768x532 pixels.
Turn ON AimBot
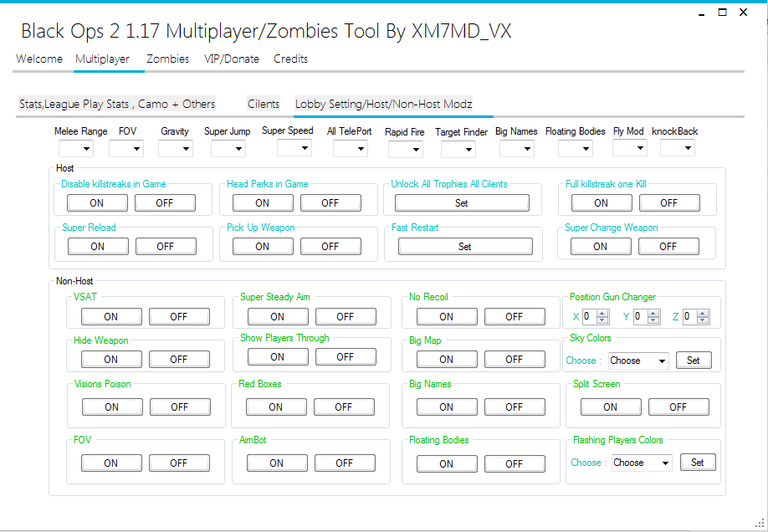277,463
